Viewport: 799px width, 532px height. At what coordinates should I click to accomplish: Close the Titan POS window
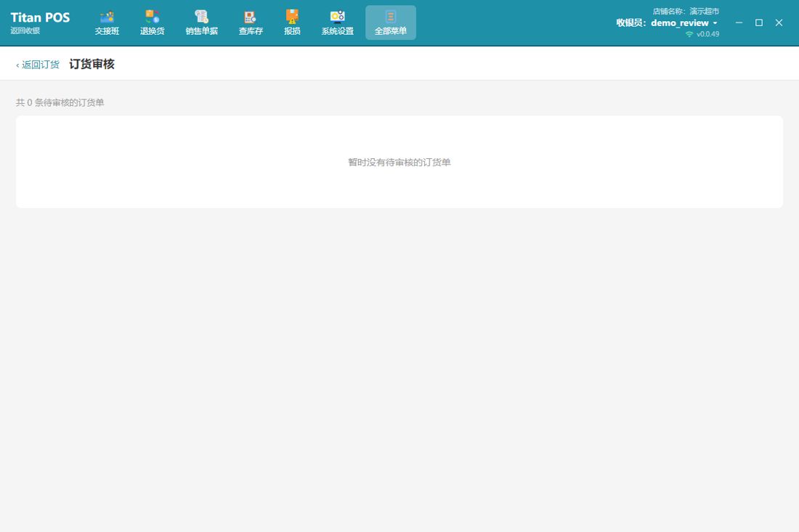779,23
